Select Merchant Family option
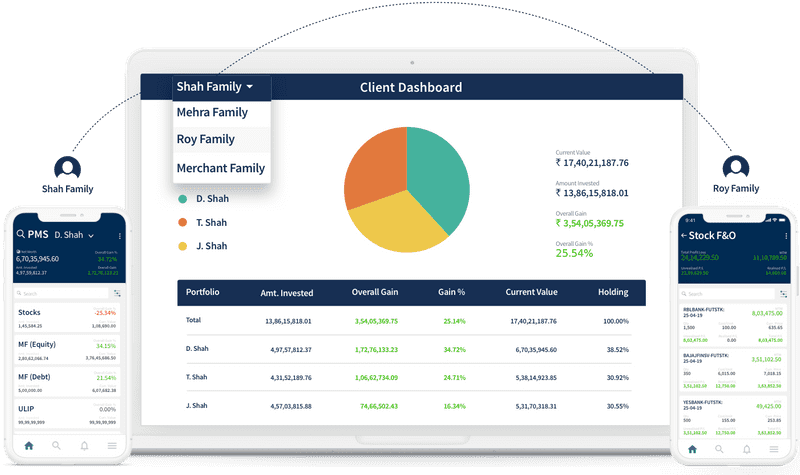This screenshot has height=475, width=800. pyautogui.click(x=219, y=168)
